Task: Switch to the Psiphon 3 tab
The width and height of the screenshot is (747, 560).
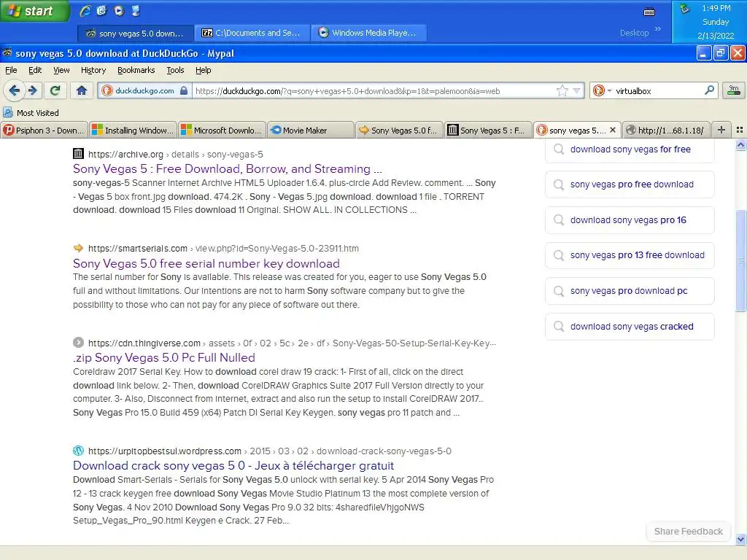Action: tap(44, 130)
